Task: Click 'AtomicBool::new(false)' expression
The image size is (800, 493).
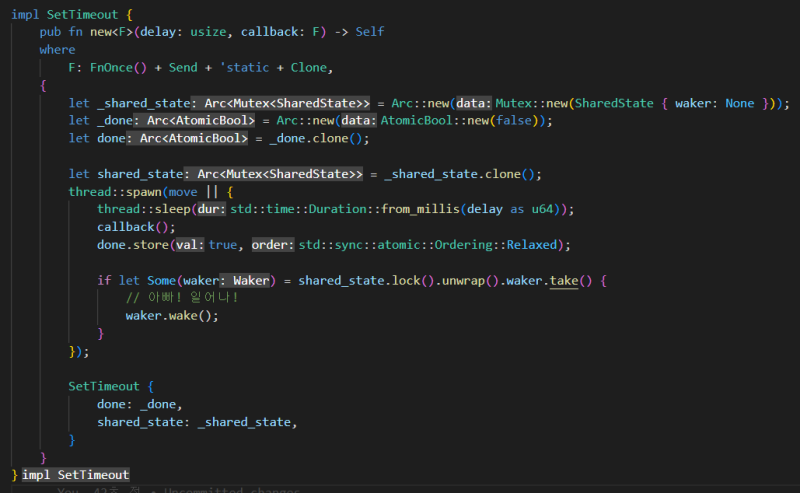Action: [x=459, y=120]
